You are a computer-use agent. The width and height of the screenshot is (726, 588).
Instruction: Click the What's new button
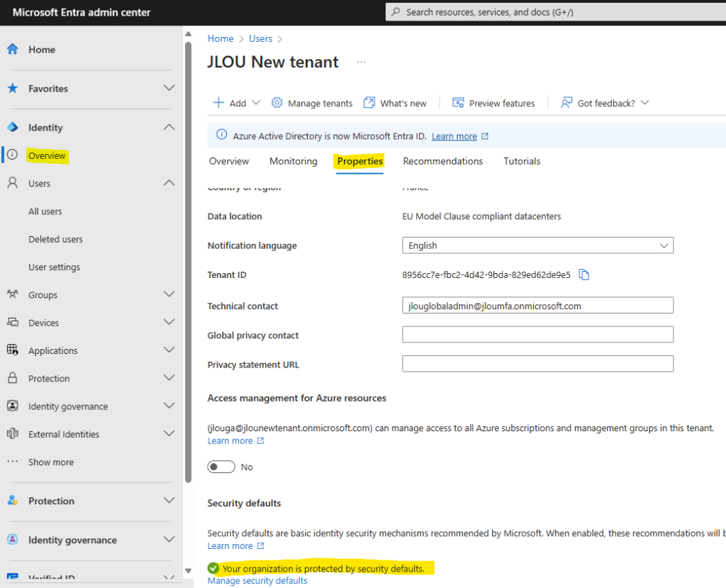tap(395, 103)
